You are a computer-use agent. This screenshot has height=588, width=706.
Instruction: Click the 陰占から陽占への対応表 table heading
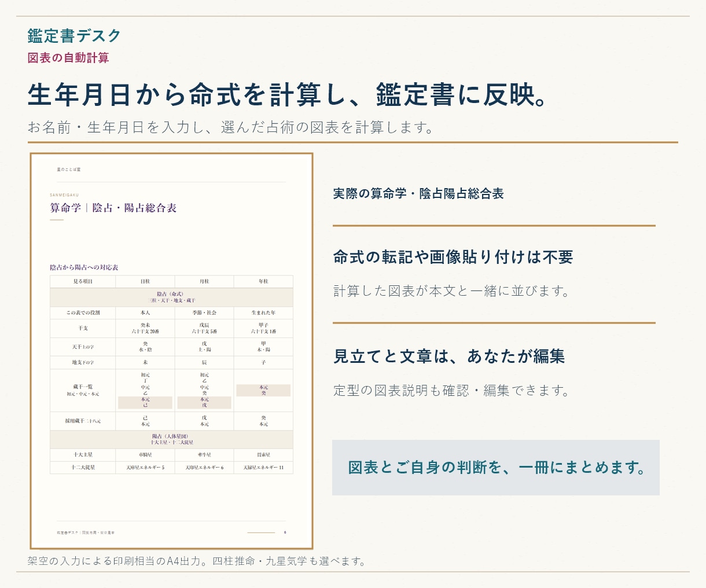(x=84, y=267)
